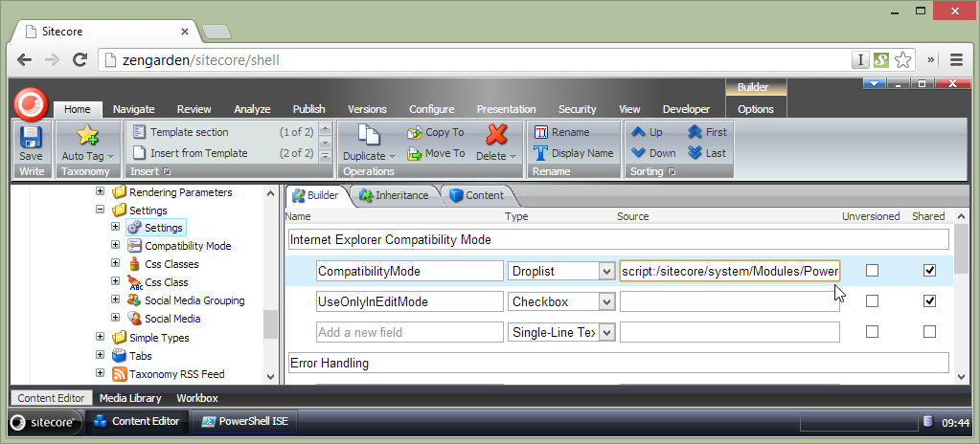Click the Save icon in the ribbon
Image resolution: width=980 pixels, height=444 pixels.
31,140
